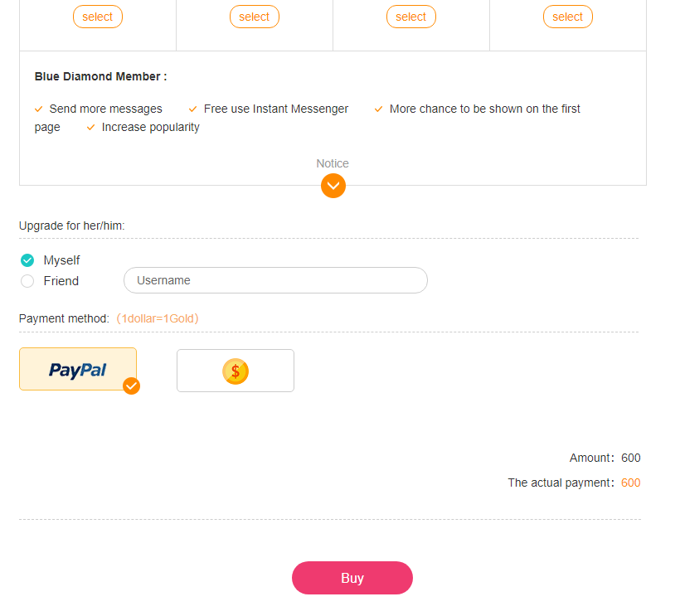Click the checkmark beside More chance to be shown

[x=379, y=109]
